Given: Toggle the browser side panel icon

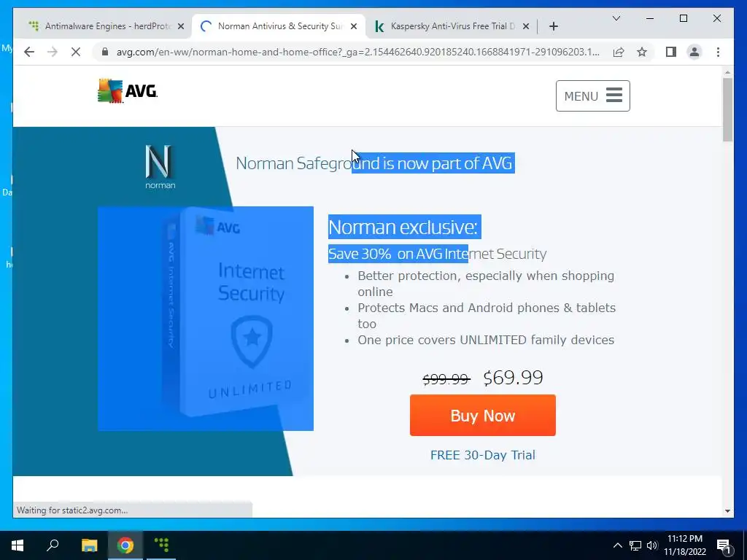Looking at the screenshot, I should (671, 52).
